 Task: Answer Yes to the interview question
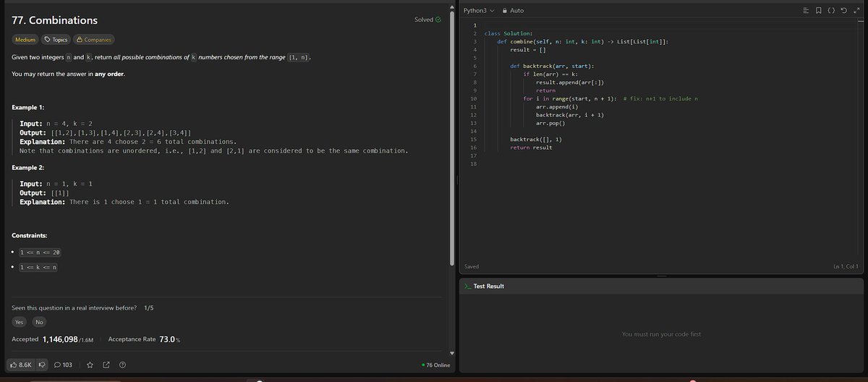[x=20, y=322]
